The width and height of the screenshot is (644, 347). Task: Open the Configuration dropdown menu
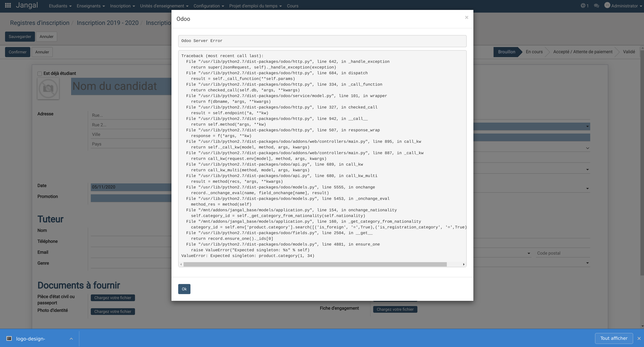pos(209,6)
